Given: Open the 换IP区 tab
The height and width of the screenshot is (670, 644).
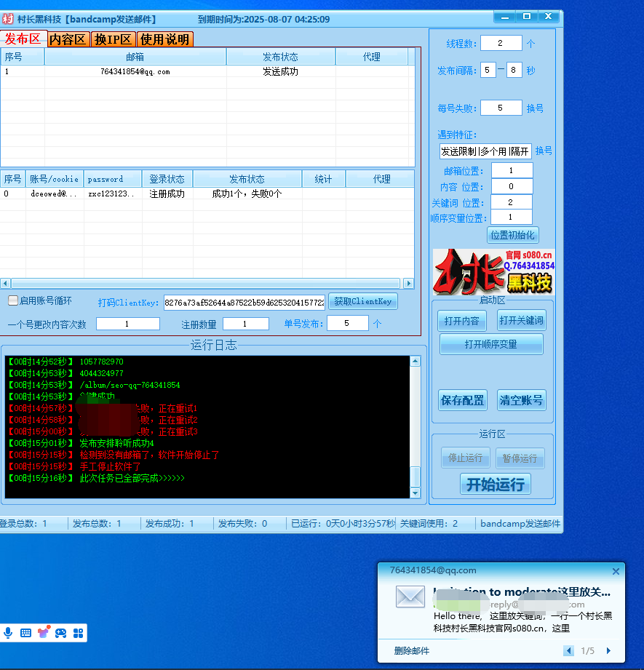Looking at the screenshot, I should click(114, 39).
